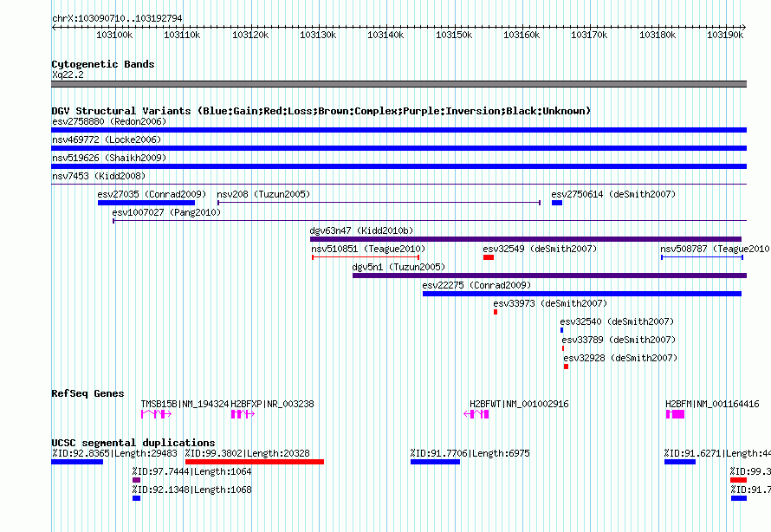The width and height of the screenshot is (771, 532).
Task: Click the 103190k ruler position
Action: click(x=725, y=35)
